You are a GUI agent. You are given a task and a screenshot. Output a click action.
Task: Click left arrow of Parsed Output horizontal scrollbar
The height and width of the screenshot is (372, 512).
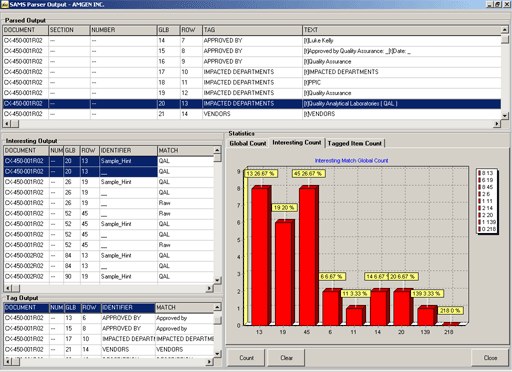(7, 124)
